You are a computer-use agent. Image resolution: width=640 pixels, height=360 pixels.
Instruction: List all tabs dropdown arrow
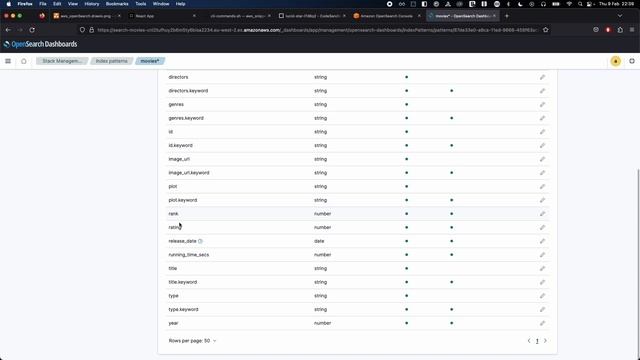620,16
